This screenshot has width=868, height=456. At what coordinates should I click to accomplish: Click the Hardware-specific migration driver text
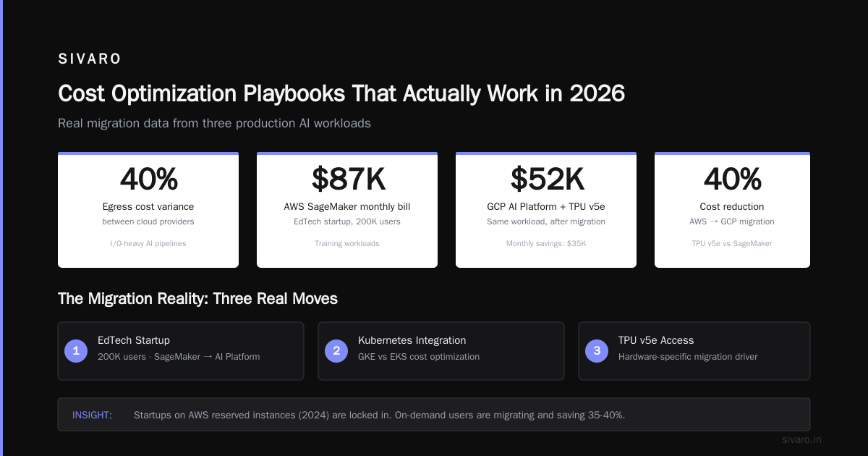pos(688,356)
